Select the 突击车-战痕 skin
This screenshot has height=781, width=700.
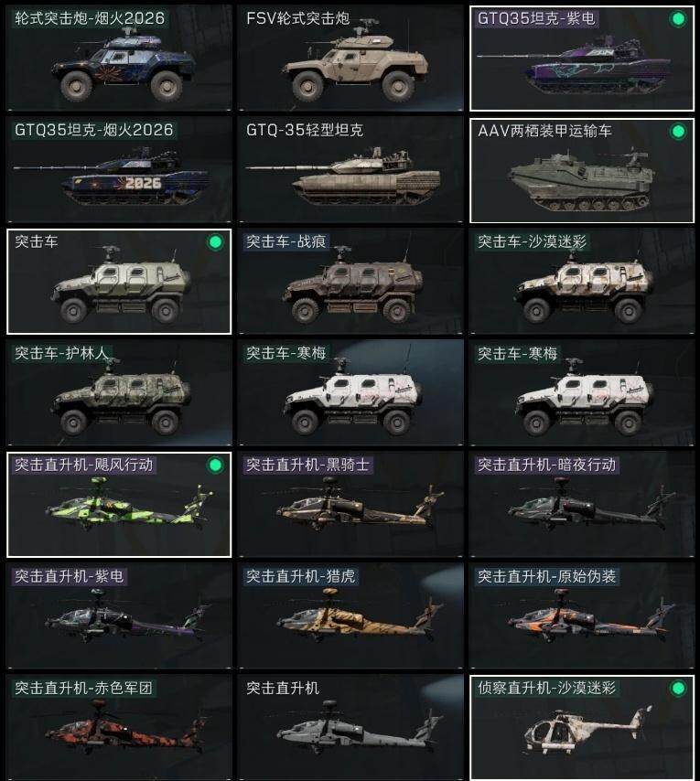click(350, 282)
